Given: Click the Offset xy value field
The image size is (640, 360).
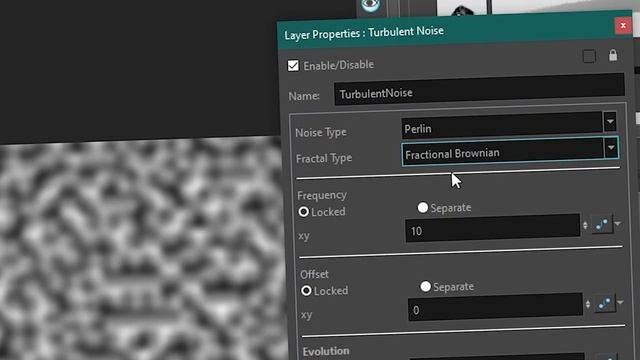Looking at the screenshot, I should (495, 307).
